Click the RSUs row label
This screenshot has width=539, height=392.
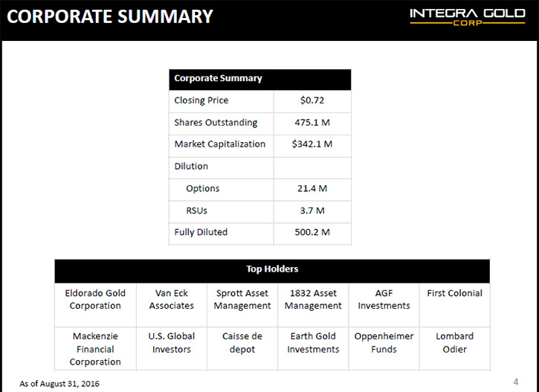pyautogui.click(x=196, y=211)
